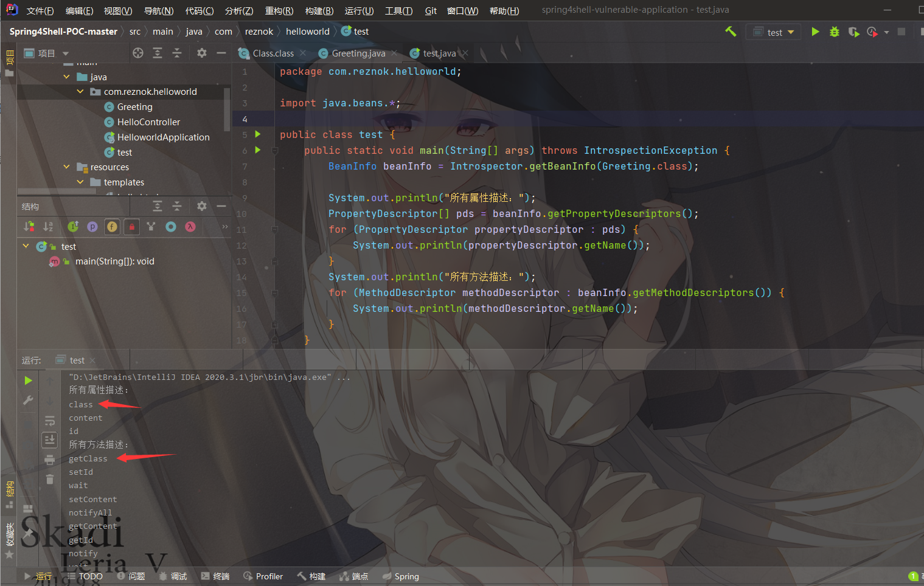Viewport: 924px width, 586px height.
Task: Open the 代码(C) menu
Action: pos(200,11)
